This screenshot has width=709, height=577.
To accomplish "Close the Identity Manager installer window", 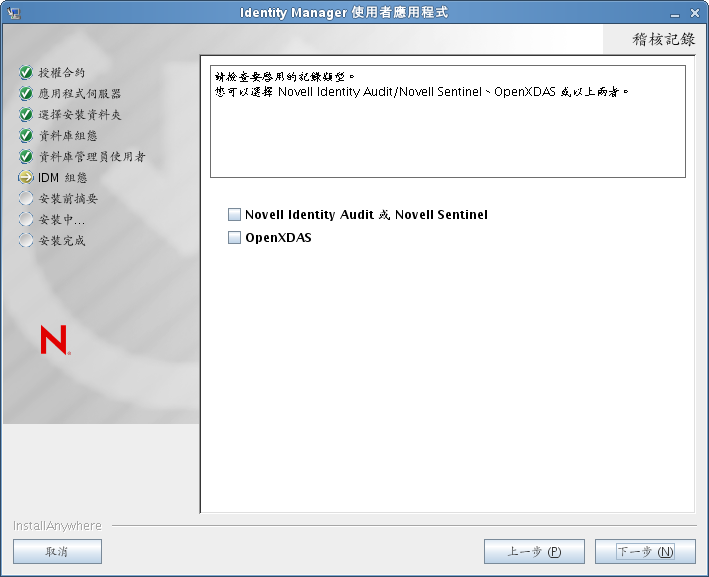I will point(695,13).
